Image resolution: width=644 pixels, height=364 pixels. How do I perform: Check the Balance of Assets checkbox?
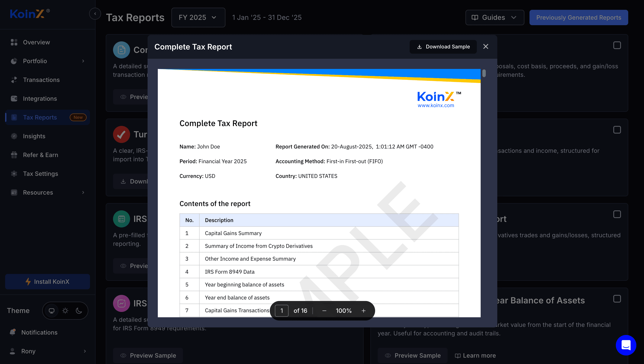[x=617, y=299]
